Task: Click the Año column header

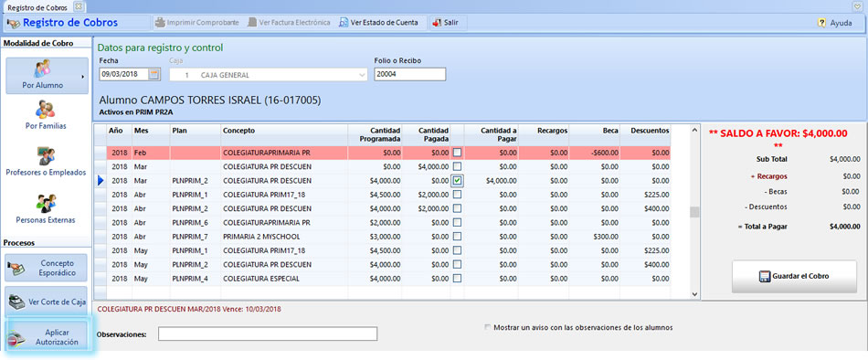Action: click(x=119, y=134)
